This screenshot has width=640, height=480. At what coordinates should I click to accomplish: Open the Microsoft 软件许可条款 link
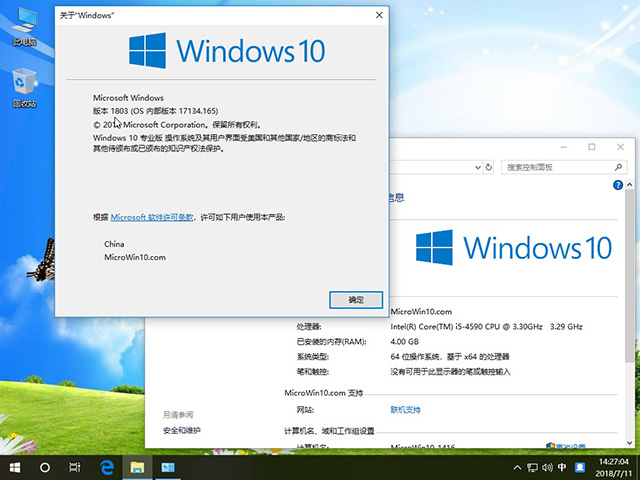coord(152,217)
